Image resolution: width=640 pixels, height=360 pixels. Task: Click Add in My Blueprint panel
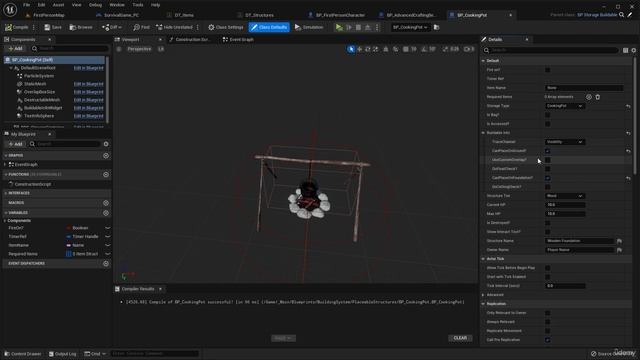pyautogui.click(x=16, y=144)
